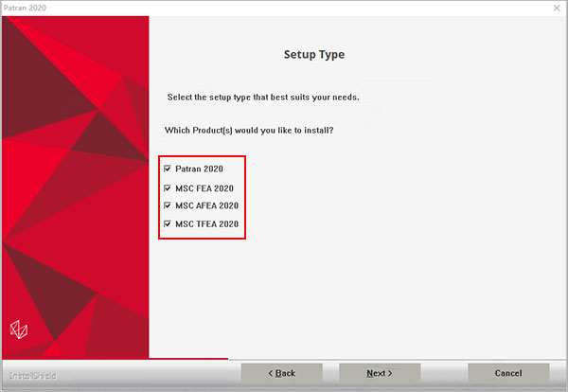
Task: Go back with the Back button
Action: coord(281,373)
